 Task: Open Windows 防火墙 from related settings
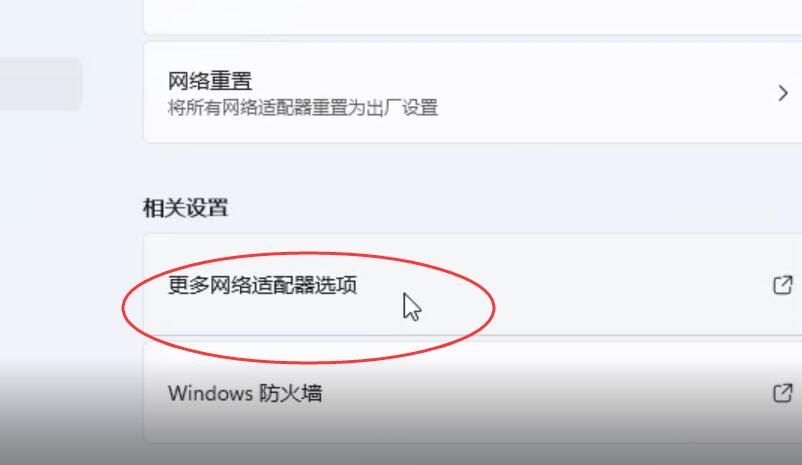[x=473, y=392]
